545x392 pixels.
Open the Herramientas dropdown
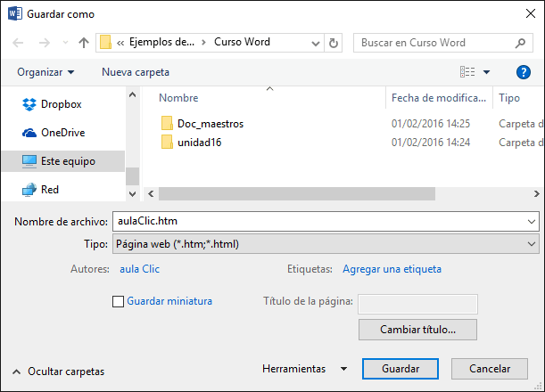[304, 369]
